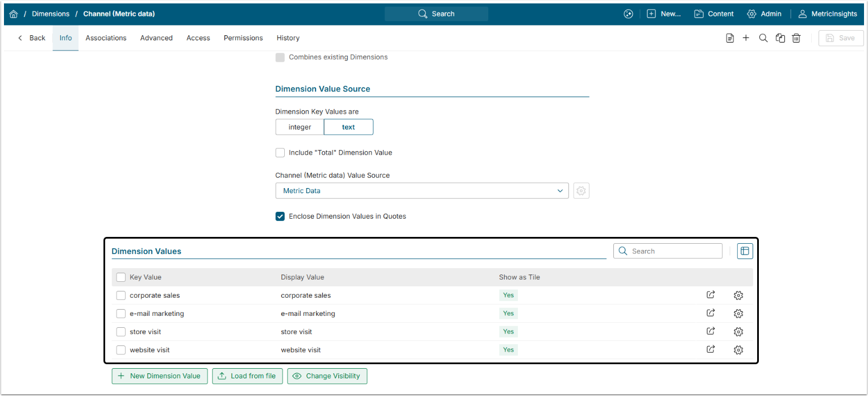Open gear settings for corporate sales row
Screen dimensions: 868x396
(738, 295)
